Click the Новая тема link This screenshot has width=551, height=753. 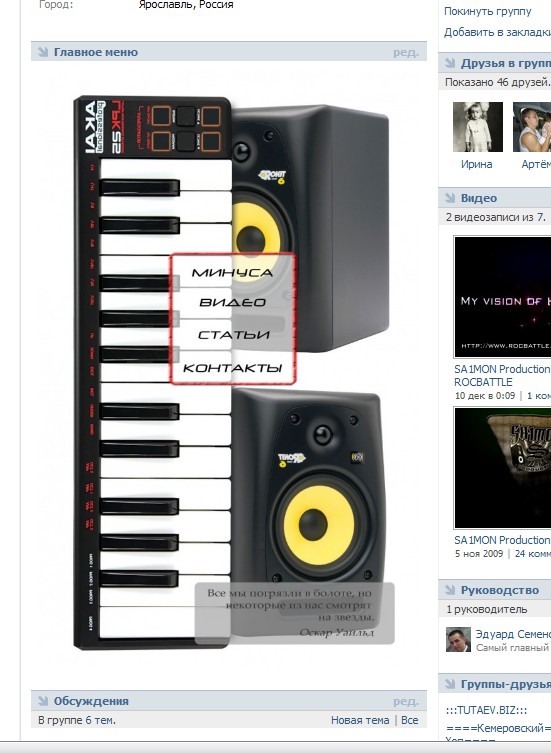click(360, 720)
